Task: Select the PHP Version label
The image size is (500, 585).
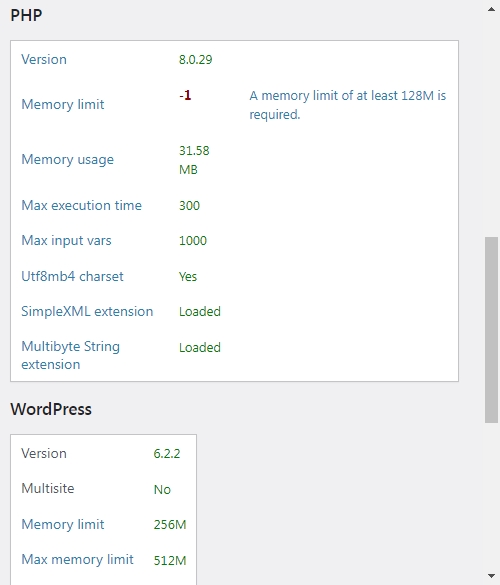Action: [x=44, y=60]
